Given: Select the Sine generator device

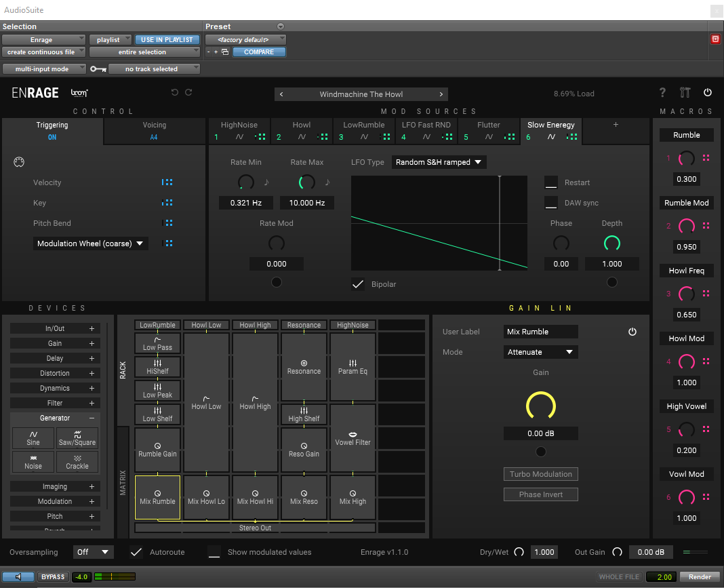Looking at the screenshot, I should [x=33, y=438].
